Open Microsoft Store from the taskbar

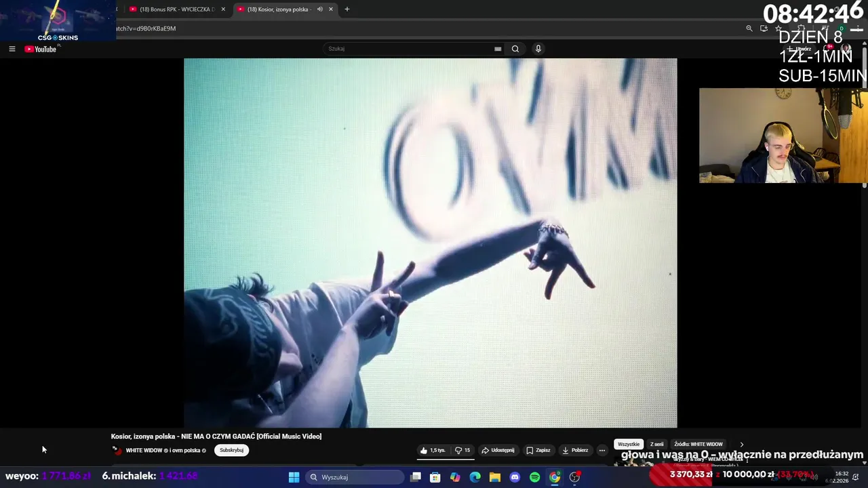[x=435, y=477]
